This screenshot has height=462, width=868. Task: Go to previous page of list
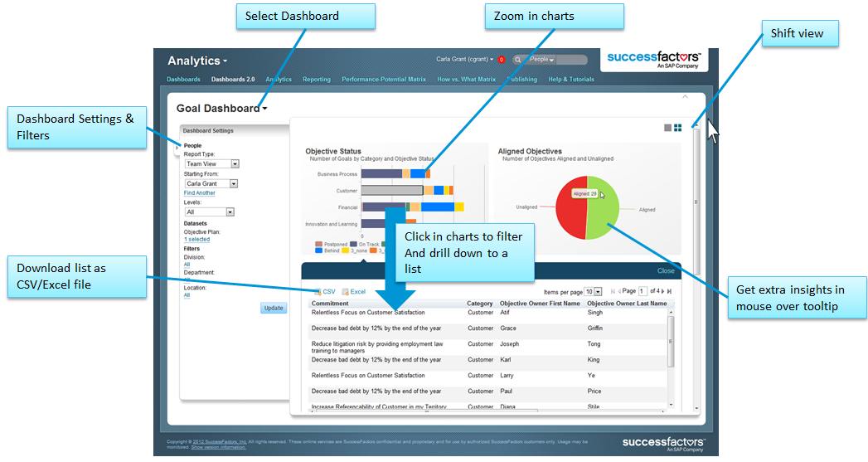click(619, 291)
